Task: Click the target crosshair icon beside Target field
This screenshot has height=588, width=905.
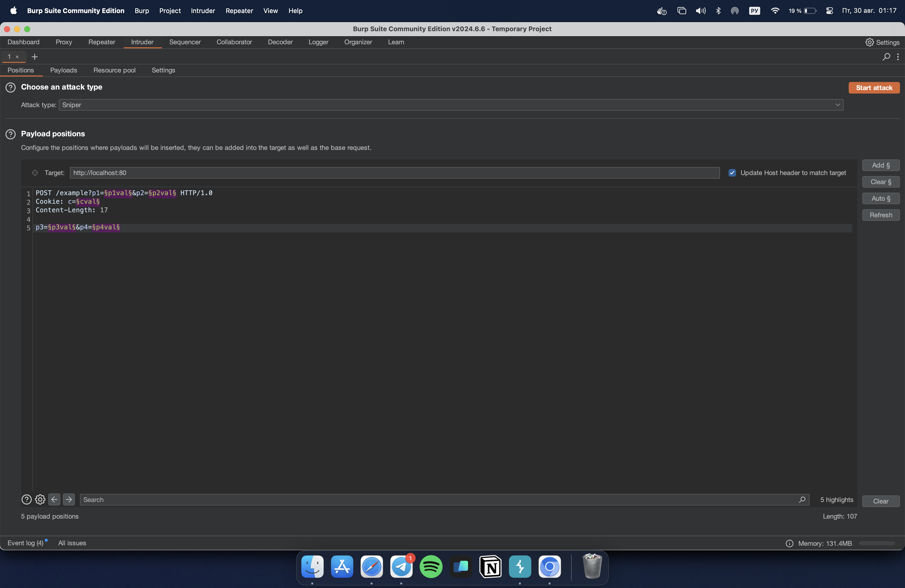Action: [35, 173]
